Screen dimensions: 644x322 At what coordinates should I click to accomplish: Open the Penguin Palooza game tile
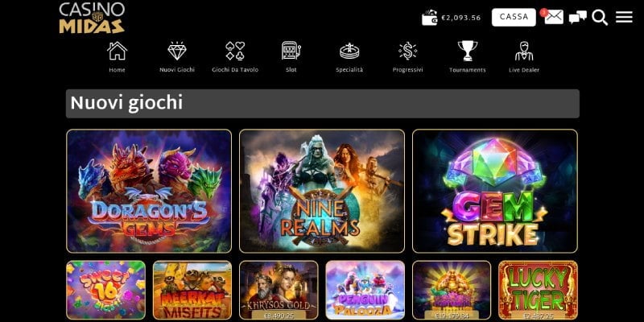tap(365, 290)
